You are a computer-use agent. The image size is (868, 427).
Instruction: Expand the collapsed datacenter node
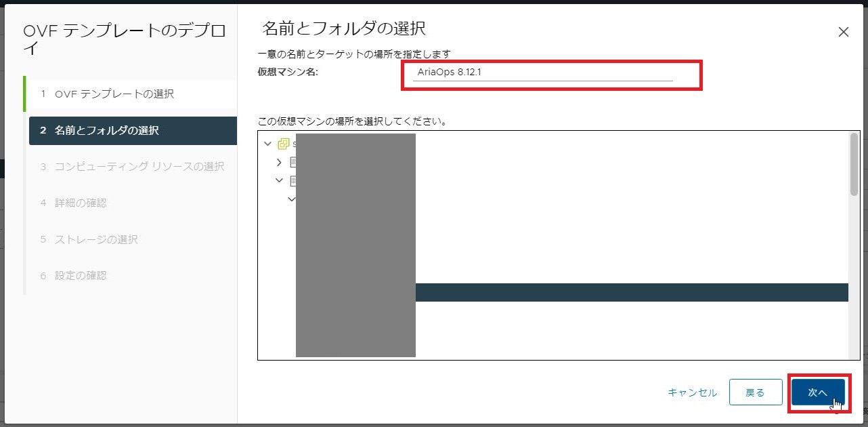tap(279, 162)
